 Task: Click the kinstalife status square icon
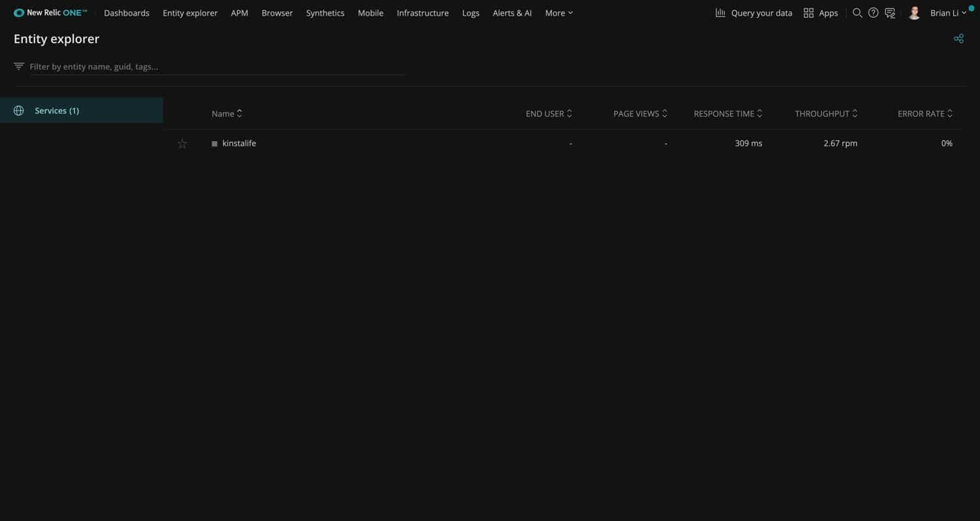(x=214, y=144)
